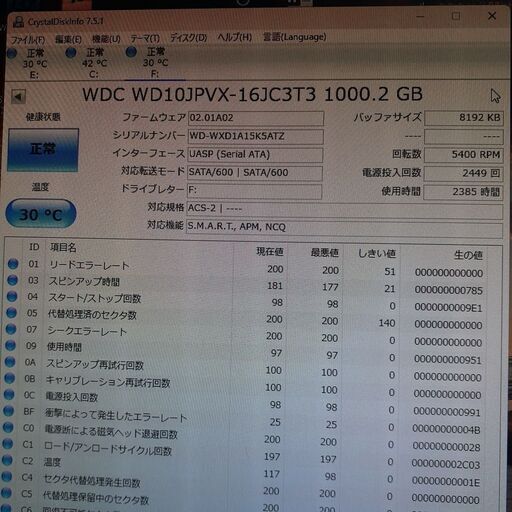This screenshot has height=512, width=512.
Task: Click the previous disk arrow icon
Action: click(x=18, y=97)
